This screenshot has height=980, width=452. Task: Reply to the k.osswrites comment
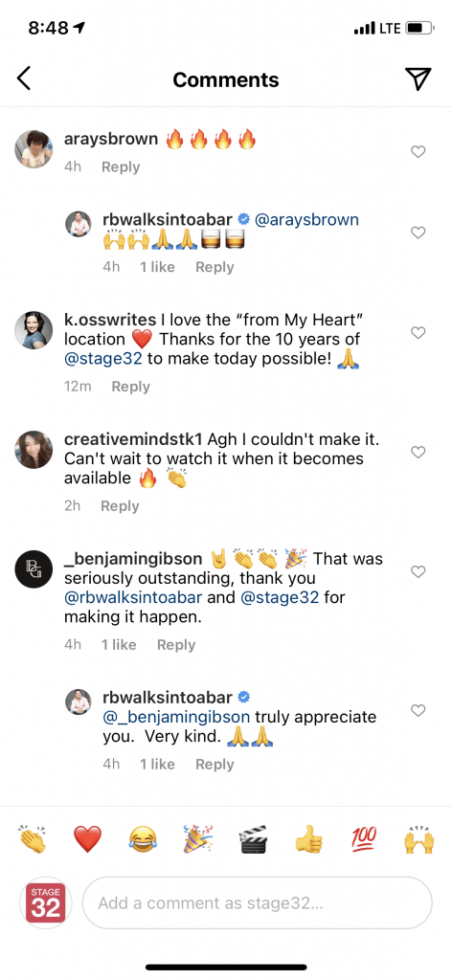coord(130,387)
